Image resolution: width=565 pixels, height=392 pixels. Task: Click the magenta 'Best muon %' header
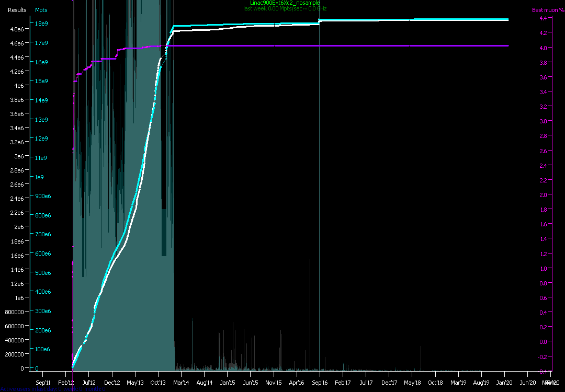coord(545,10)
